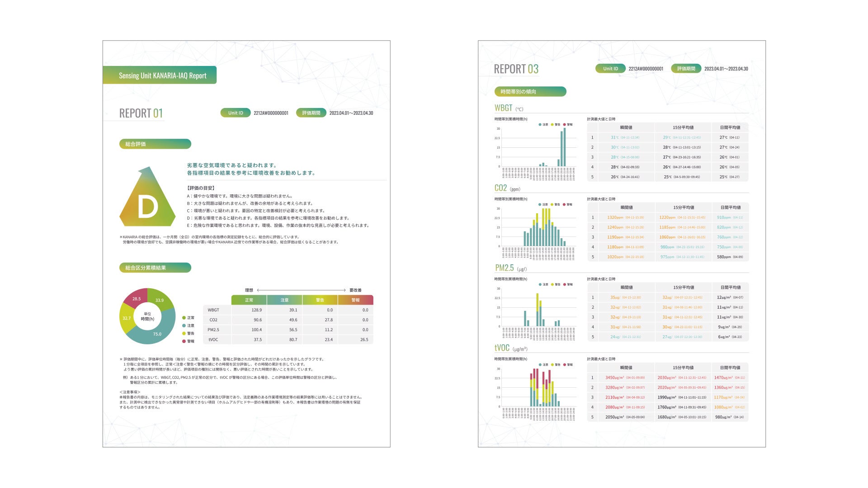Screen dimensions: 868x488
Task: Click the green 正常 legend dot
Action: (x=184, y=318)
